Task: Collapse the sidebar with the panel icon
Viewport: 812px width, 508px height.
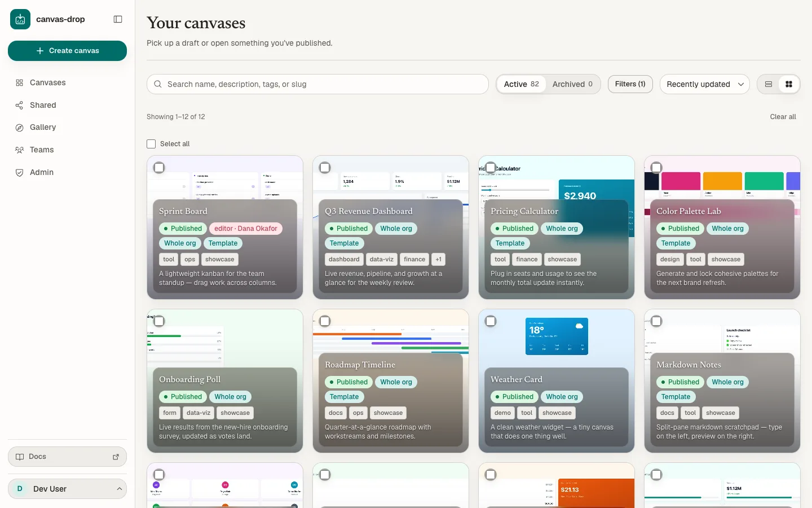Action: [x=118, y=19]
